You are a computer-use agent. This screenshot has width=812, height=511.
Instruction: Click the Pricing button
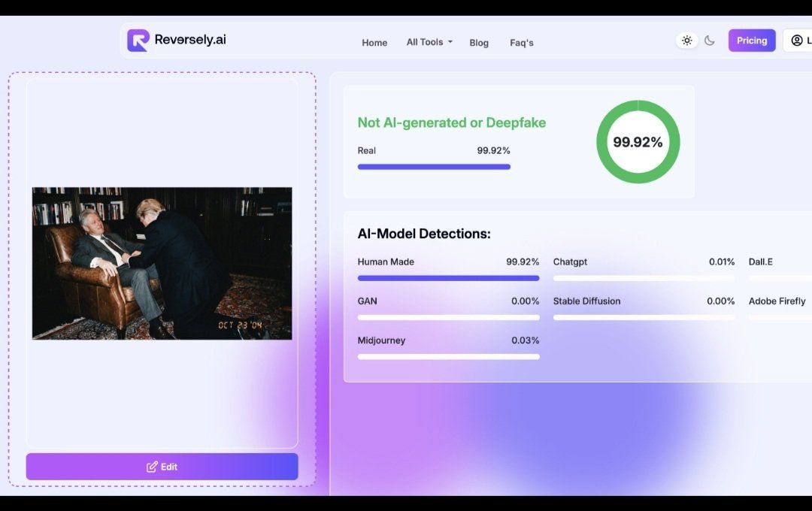(751, 41)
